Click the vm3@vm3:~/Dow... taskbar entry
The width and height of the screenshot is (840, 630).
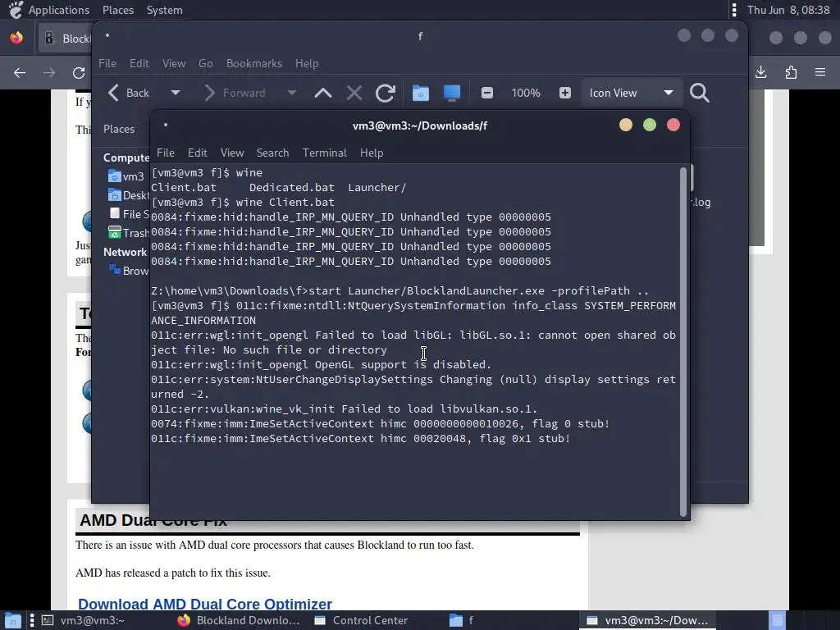point(648,620)
